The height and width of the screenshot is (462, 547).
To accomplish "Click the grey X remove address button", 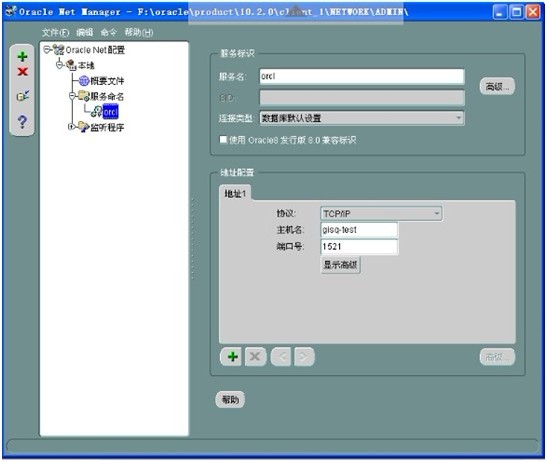I will tap(255, 357).
